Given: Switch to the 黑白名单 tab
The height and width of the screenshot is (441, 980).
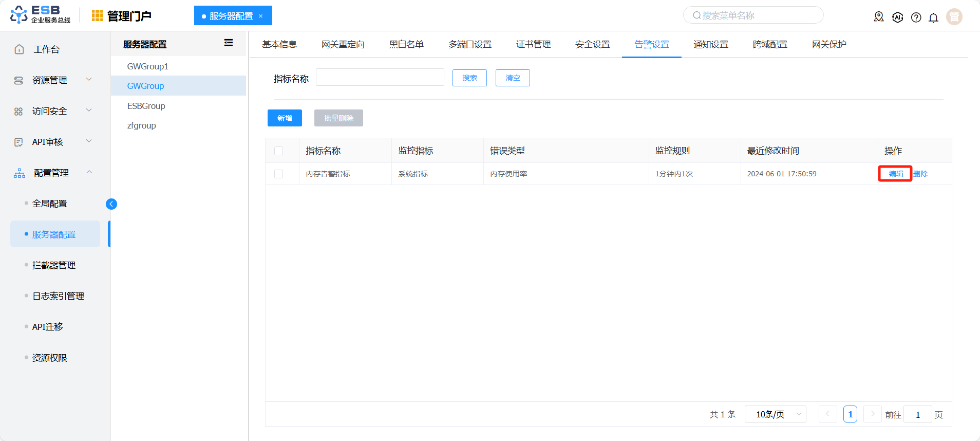Looking at the screenshot, I should (406, 45).
